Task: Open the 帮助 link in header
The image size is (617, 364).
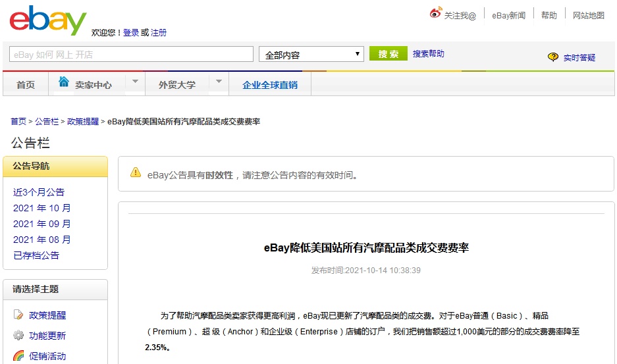Action: click(x=549, y=15)
